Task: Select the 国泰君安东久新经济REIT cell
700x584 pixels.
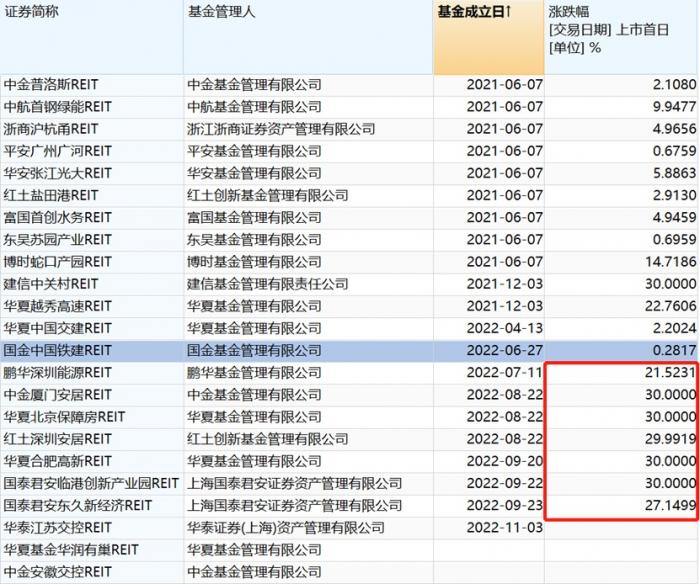Action: click(92, 505)
